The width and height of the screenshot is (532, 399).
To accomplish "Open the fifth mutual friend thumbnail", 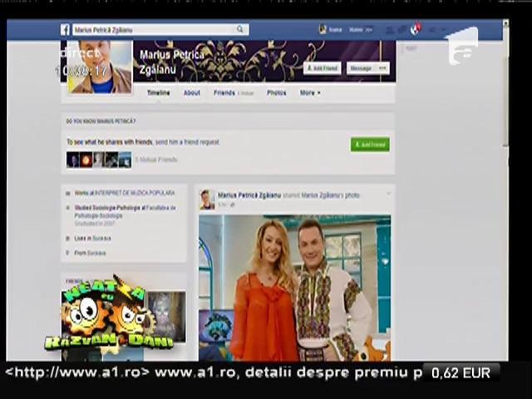I will 125,160.
